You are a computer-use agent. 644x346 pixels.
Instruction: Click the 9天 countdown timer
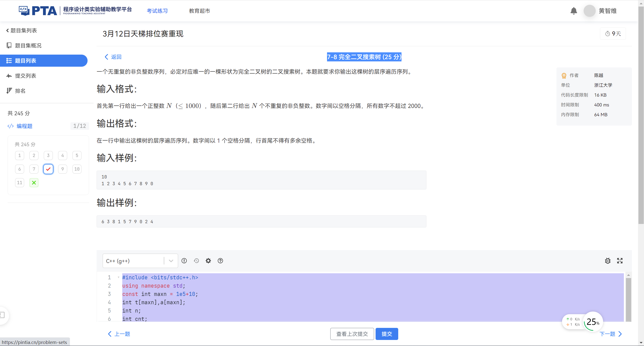[613, 34]
